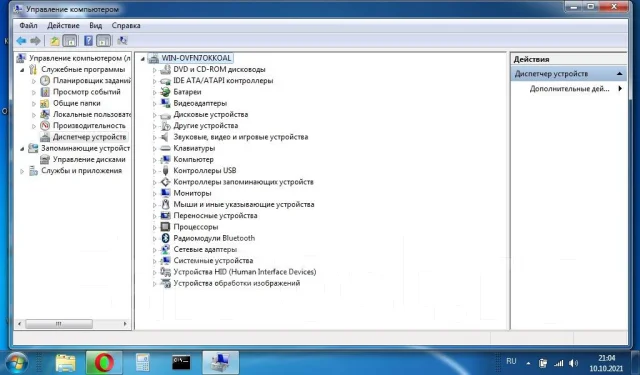Screen dimensions: 640x375
Task: Select Диспетчер устройств in left tree
Action: [89, 137]
